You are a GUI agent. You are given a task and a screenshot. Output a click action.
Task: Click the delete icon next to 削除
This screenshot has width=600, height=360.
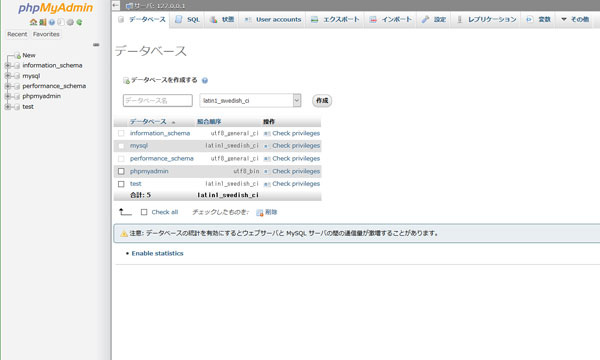pos(260,212)
